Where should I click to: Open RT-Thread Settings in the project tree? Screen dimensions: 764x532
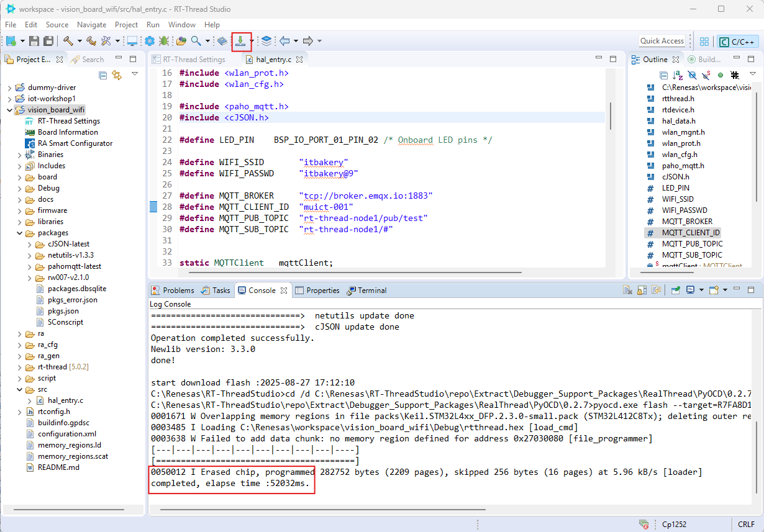click(x=68, y=121)
